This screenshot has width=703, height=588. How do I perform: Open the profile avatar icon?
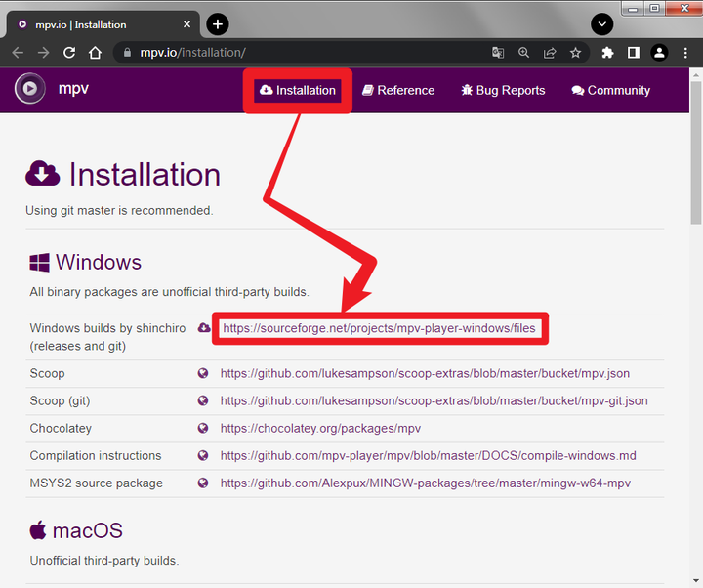pos(659,53)
